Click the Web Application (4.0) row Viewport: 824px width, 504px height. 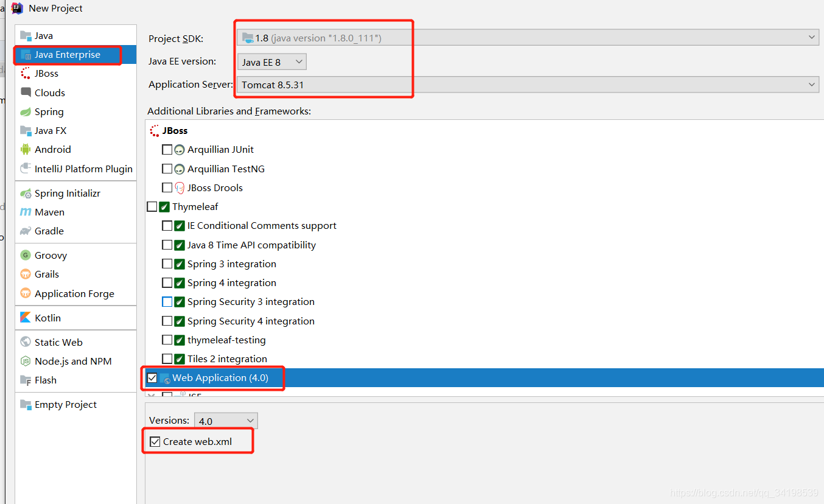click(484, 378)
